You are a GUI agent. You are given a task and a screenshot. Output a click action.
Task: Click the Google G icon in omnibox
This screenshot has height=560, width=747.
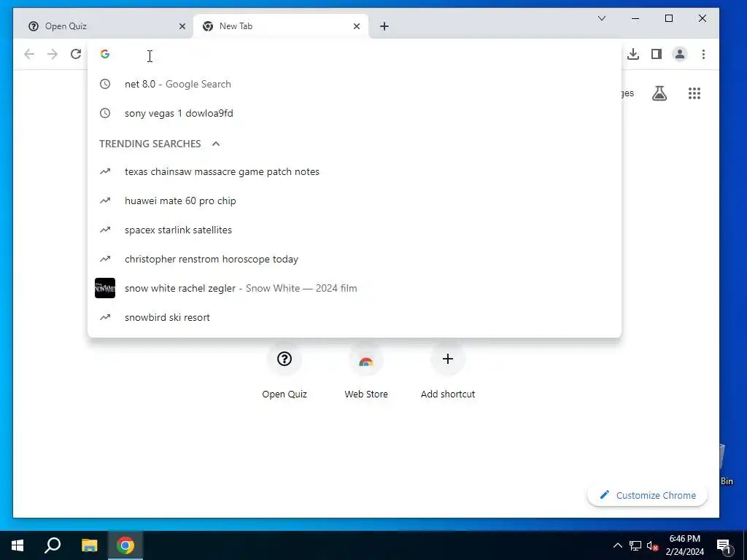click(x=105, y=54)
